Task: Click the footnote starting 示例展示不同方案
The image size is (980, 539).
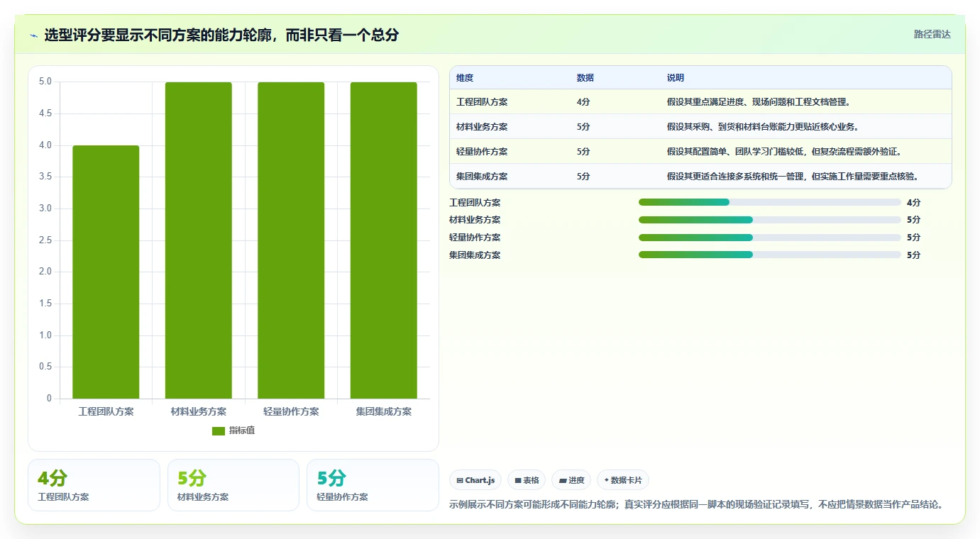Action: (x=696, y=505)
